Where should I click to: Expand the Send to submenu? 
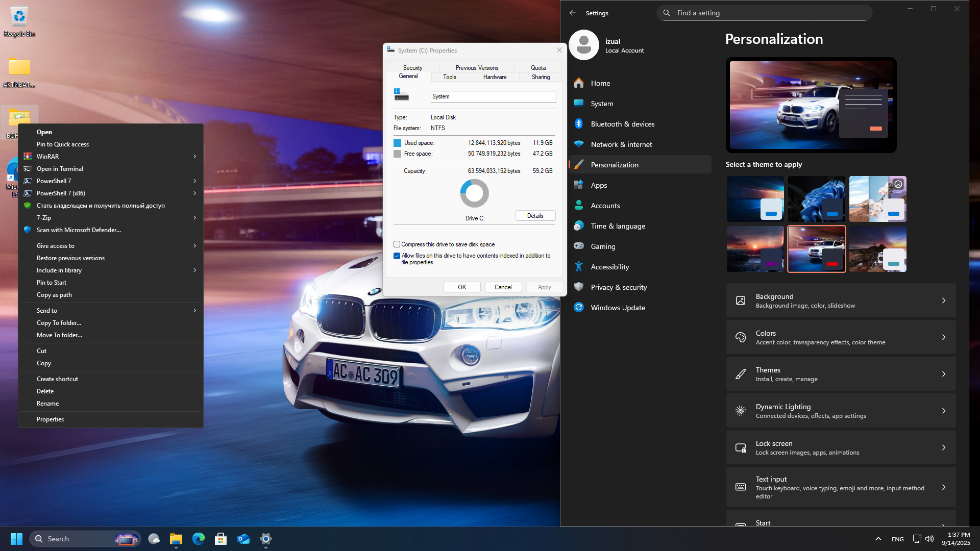[111, 311]
